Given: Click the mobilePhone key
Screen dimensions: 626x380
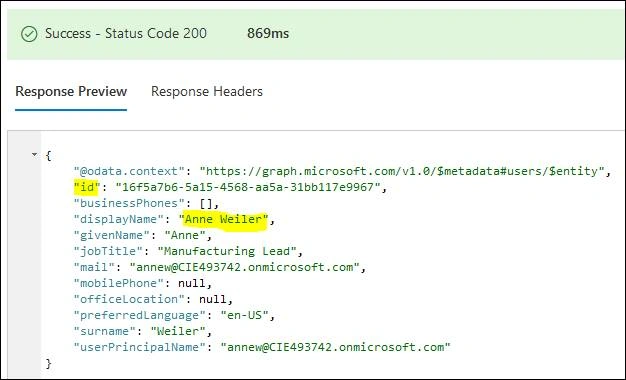Looking at the screenshot, I should [119, 283].
